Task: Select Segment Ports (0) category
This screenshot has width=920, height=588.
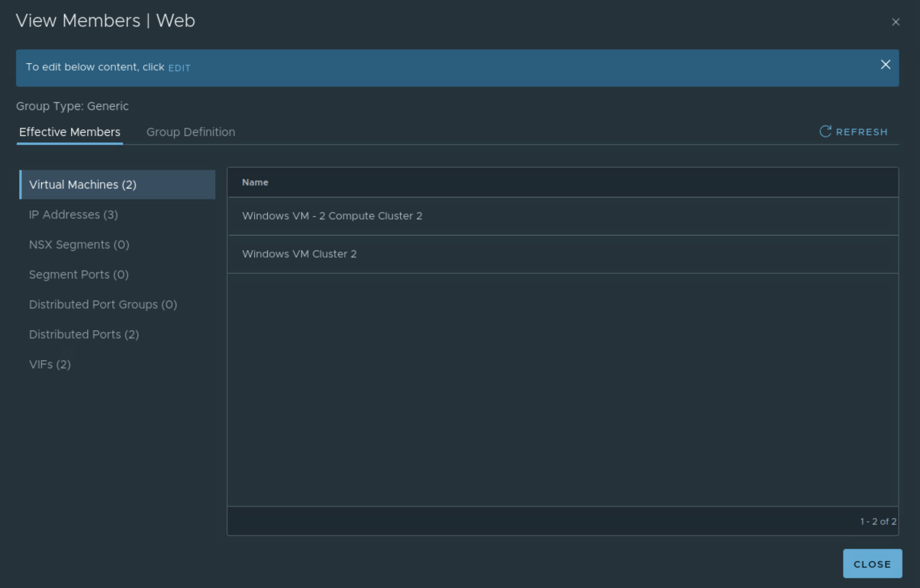Action: click(x=79, y=274)
